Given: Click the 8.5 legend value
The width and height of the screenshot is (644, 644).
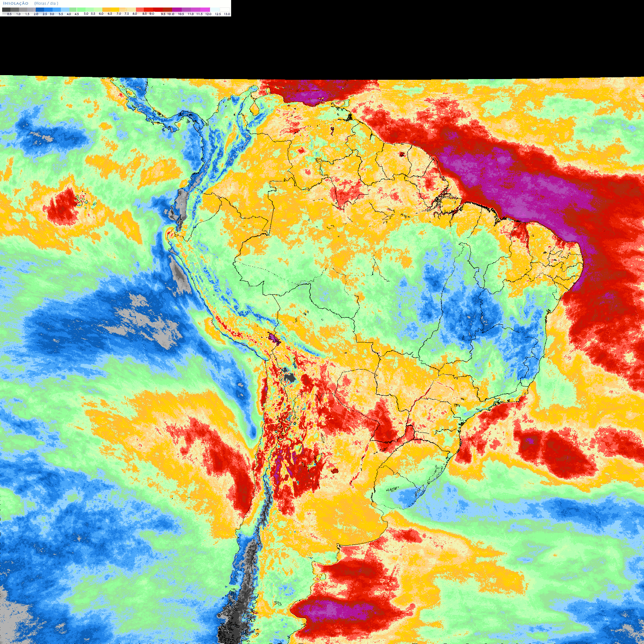Looking at the screenshot, I should (145, 14).
